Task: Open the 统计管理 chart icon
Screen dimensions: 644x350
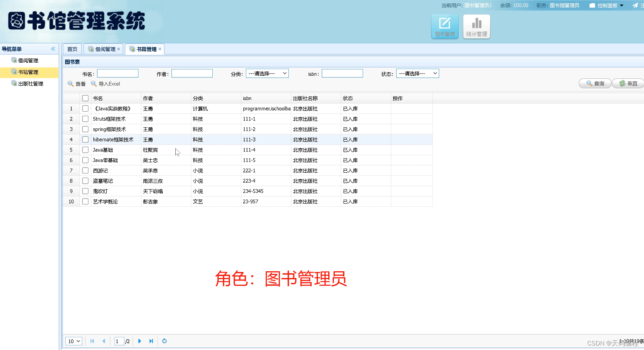Action: pos(476,26)
